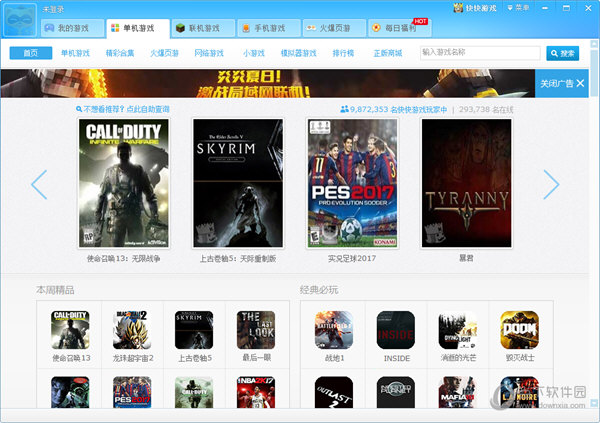Open the DOOM 毁灭战士 game icon
This screenshot has height=423, width=600.
(x=519, y=329)
